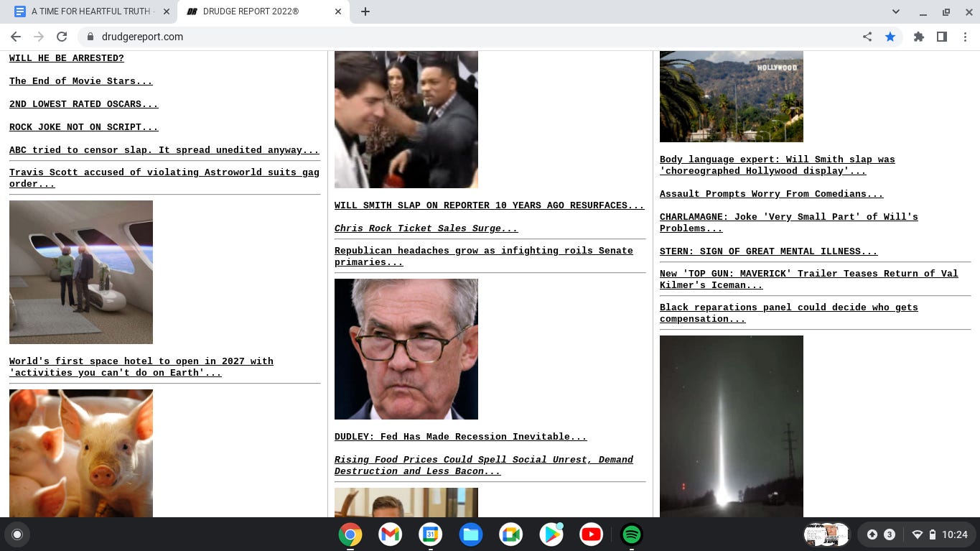The image size is (980, 551).
Task: Open Google Calendar from the shelf
Action: tap(431, 534)
